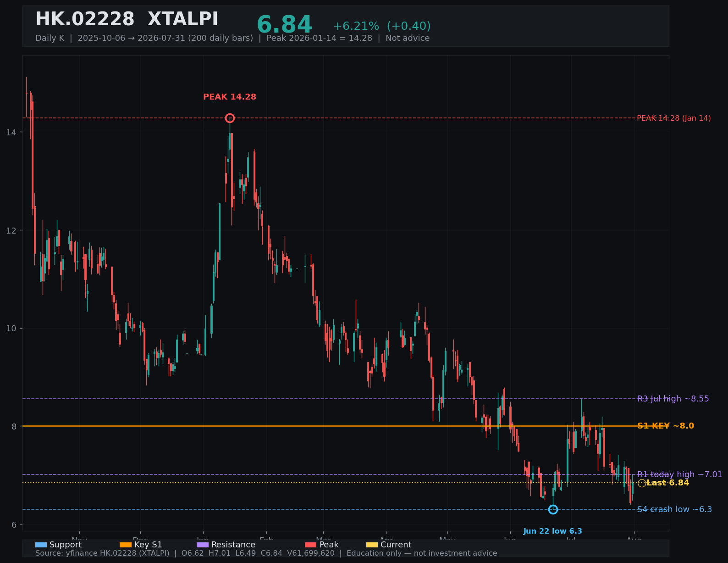The width and height of the screenshot is (728, 563).
Task: Click 'Source: yfinance HK.02228 (XTALPI)' footer text
Action: [102, 553]
